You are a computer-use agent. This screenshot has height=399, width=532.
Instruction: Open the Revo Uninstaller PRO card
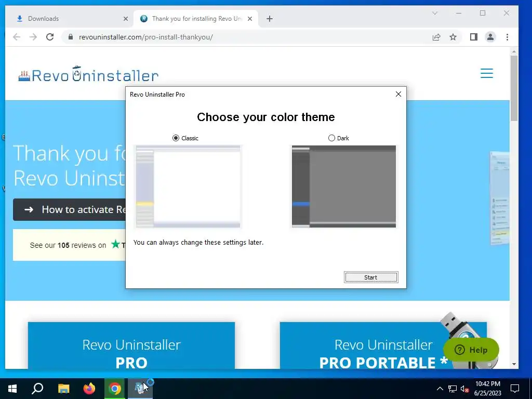click(131, 345)
